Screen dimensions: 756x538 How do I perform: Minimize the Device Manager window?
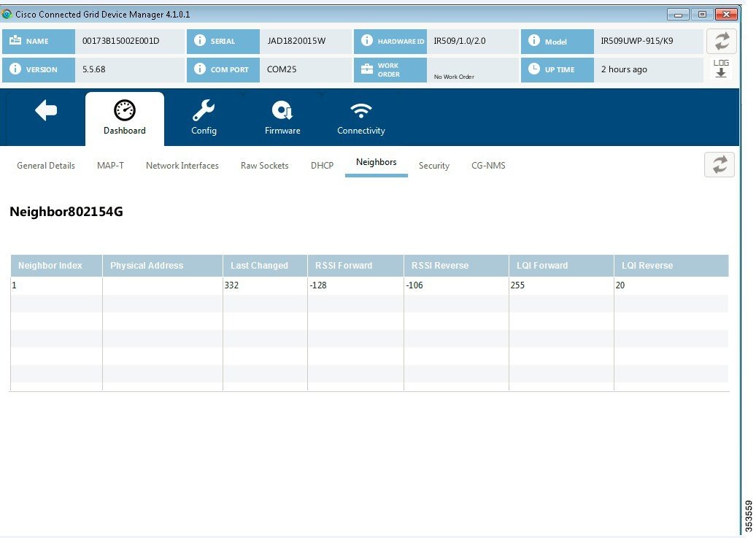click(678, 15)
